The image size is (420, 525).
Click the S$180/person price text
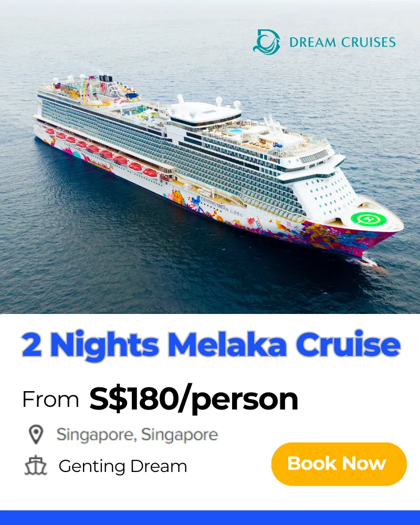click(x=194, y=399)
